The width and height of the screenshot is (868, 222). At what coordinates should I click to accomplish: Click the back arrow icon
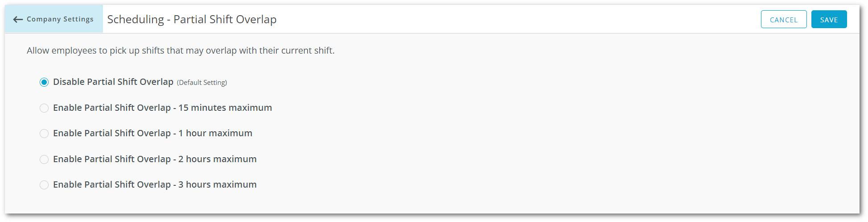point(18,19)
